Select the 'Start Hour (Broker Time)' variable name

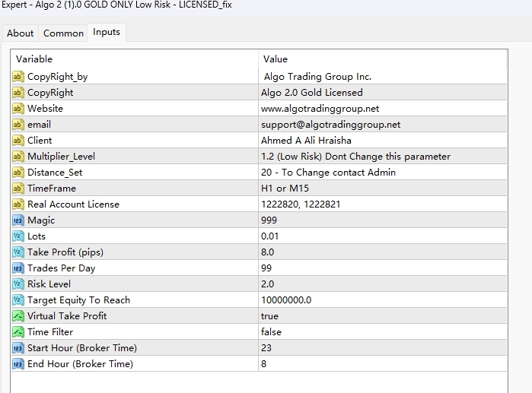point(82,348)
